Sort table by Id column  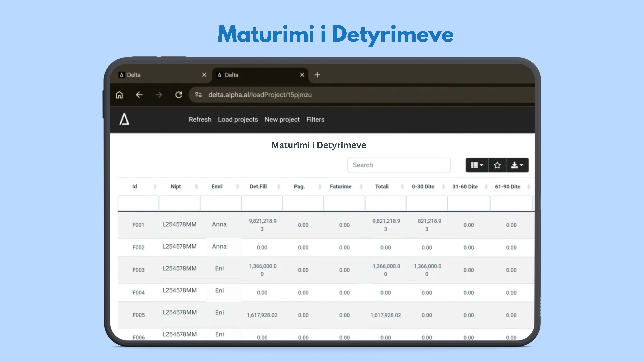(155, 187)
